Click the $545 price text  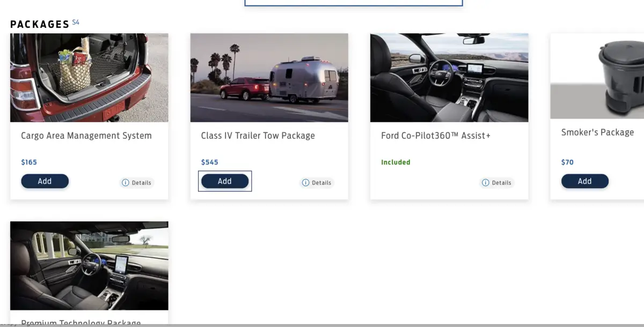click(210, 162)
